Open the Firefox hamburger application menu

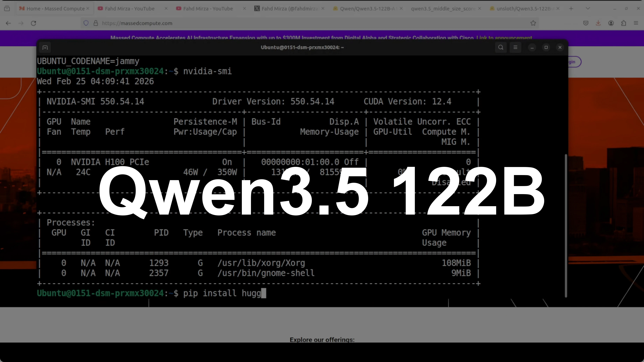(x=636, y=23)
